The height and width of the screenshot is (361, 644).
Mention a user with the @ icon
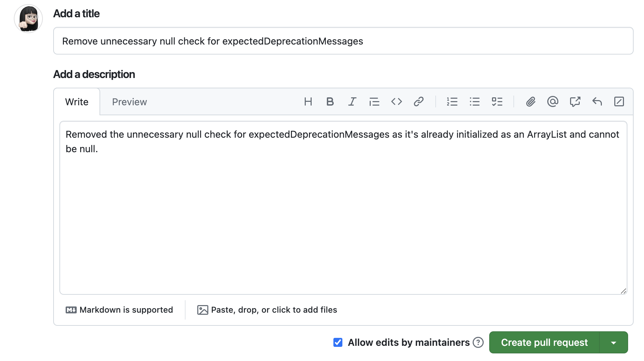pyautogui.click(x=552, y=102)
